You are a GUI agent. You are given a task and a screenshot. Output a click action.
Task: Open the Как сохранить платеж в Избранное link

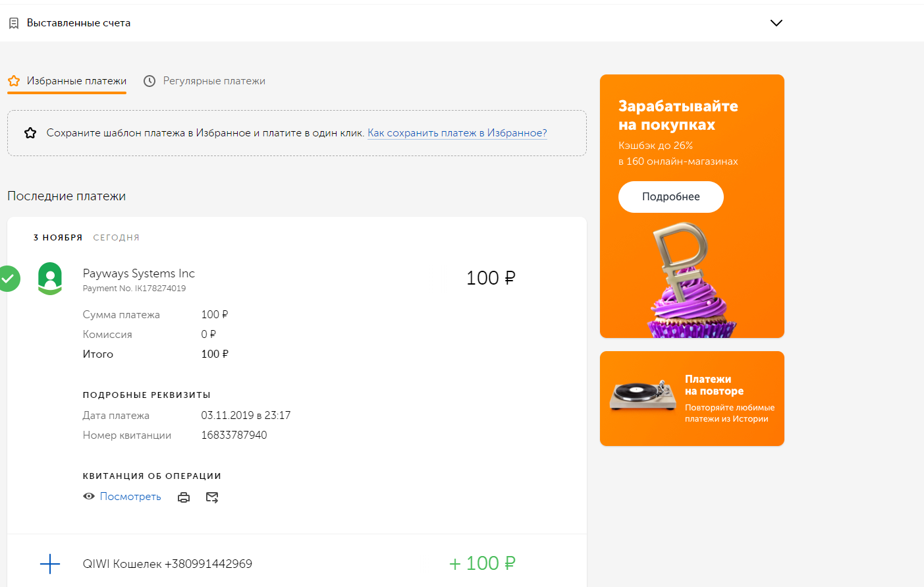[457, 133]
